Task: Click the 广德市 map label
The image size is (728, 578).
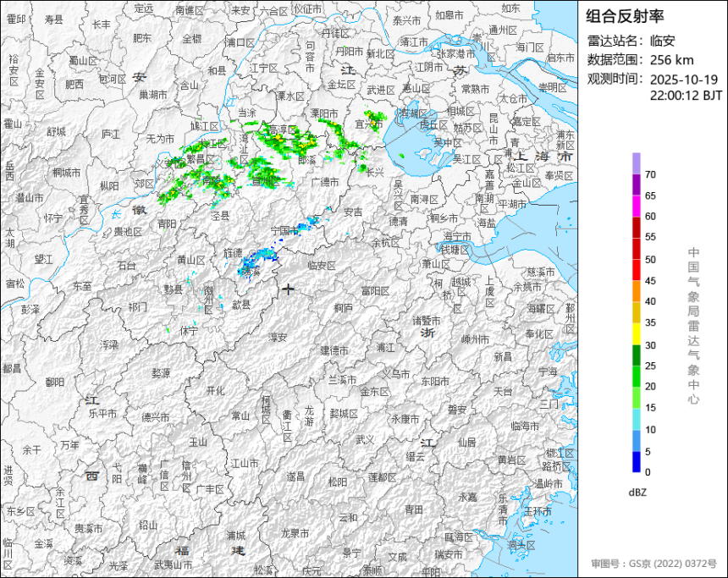Action: pos(325,182)
